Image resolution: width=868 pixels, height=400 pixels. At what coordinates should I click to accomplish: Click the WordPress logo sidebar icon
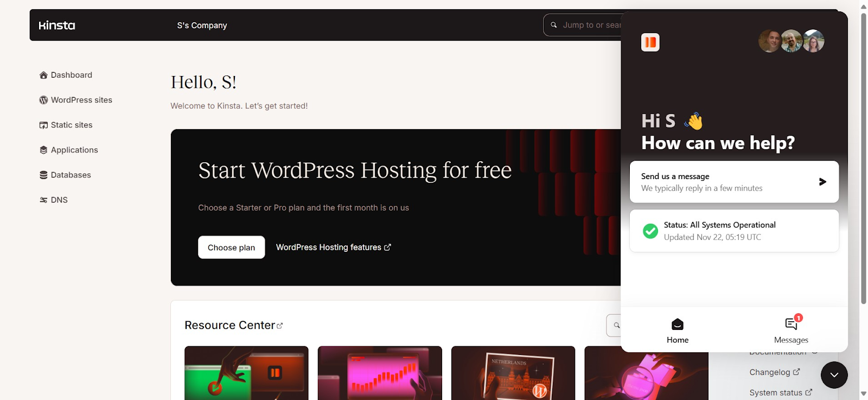43,100
